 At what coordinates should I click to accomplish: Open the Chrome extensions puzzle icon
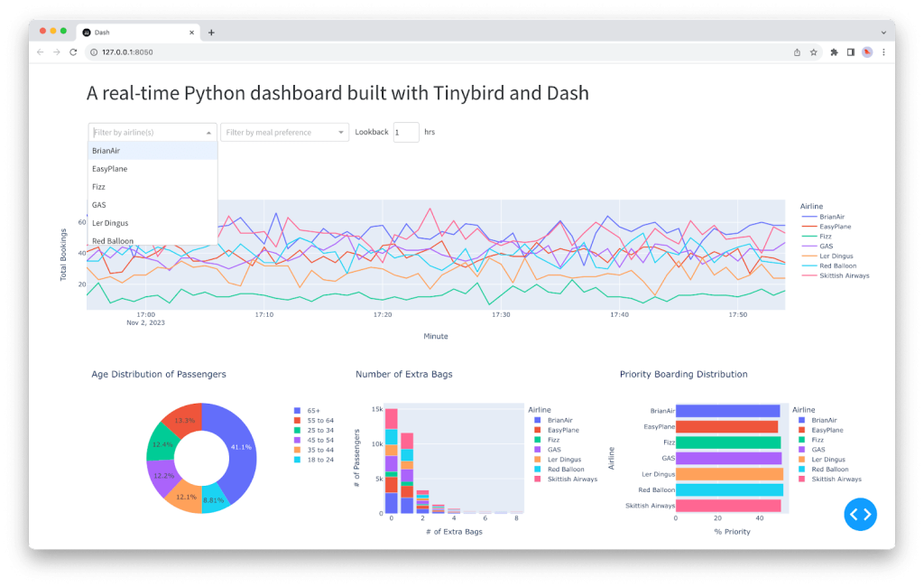(x=833, y=52)
